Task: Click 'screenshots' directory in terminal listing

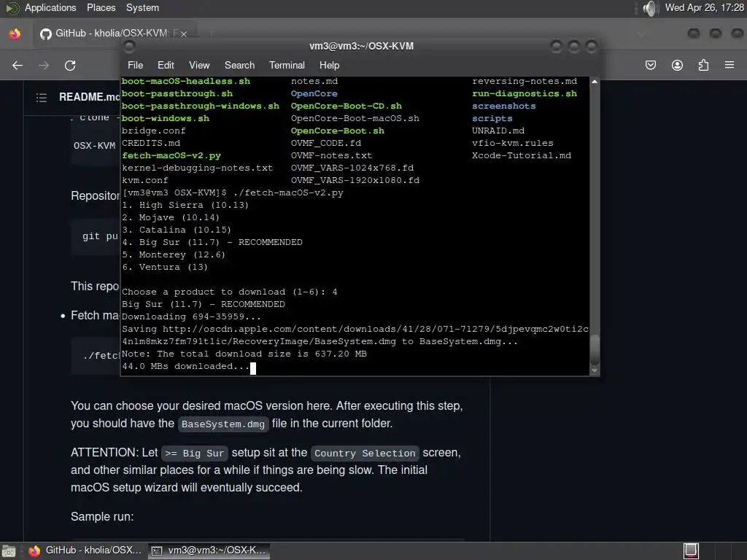Action: (504, 106)
